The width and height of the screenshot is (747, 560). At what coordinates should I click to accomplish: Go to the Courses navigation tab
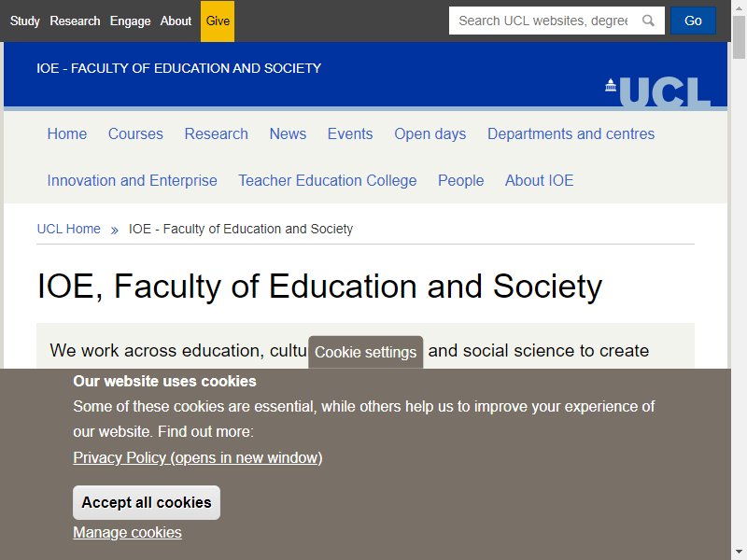pyautogui.click(x=135, y=133)
